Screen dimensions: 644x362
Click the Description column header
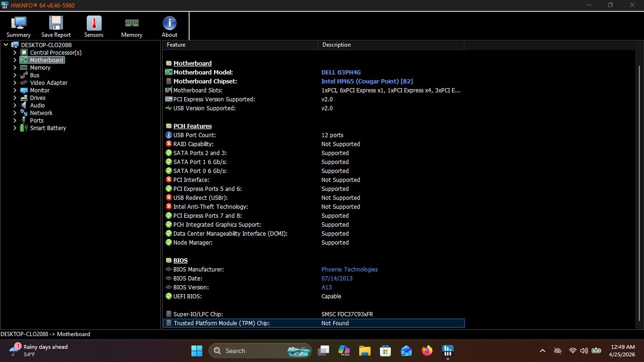(x=391, y=45)
